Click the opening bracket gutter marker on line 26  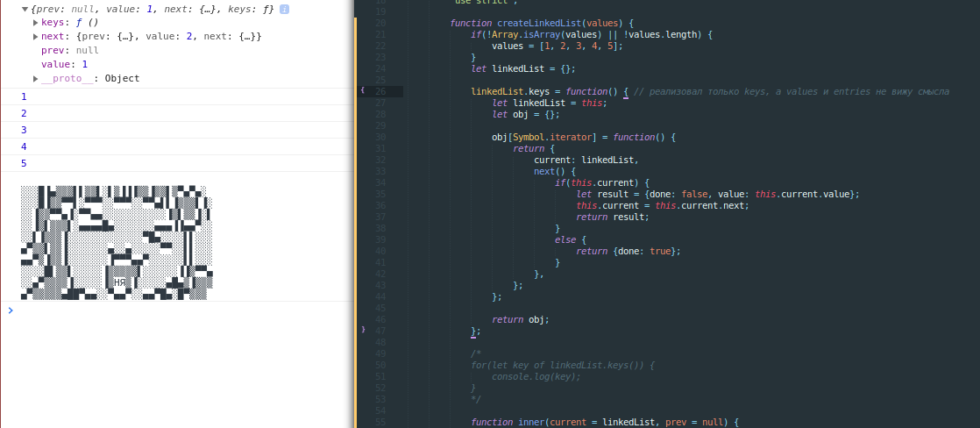pyautogui.click(x=363, y=91)
